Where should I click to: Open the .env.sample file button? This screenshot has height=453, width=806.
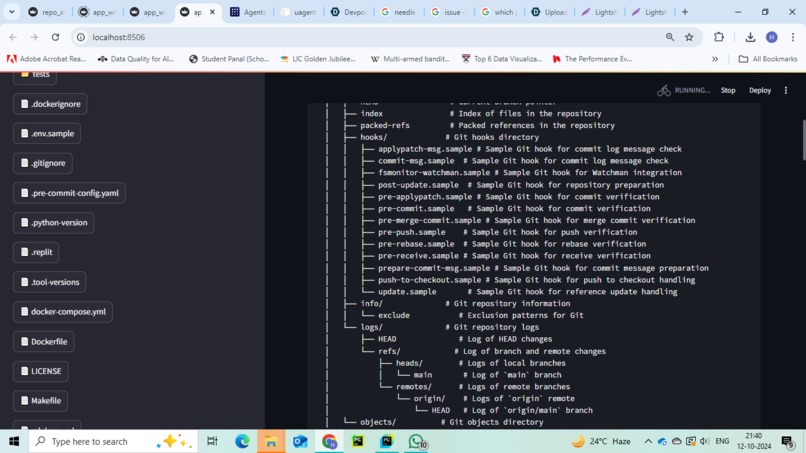47,134
